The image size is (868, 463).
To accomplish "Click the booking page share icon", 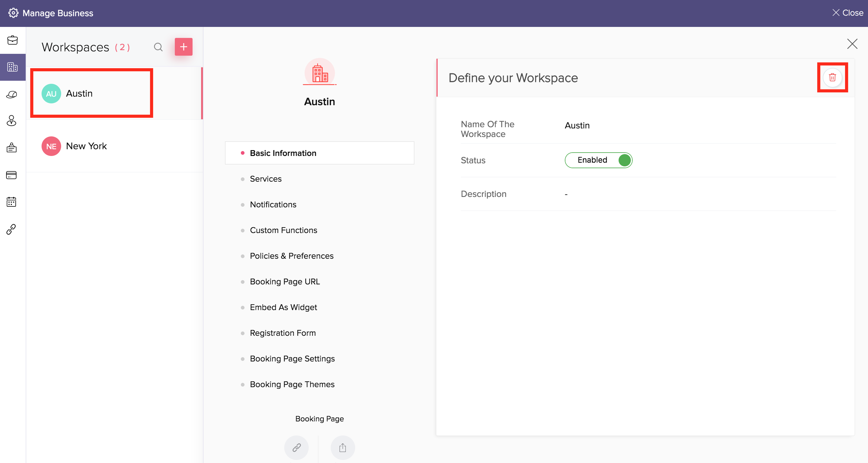I will 342,447.
